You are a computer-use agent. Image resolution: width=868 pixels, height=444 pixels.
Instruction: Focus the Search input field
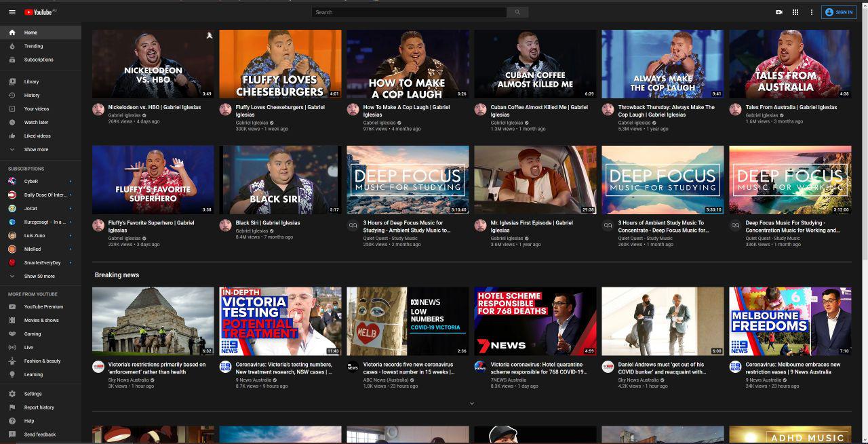(x=409, y=12)
